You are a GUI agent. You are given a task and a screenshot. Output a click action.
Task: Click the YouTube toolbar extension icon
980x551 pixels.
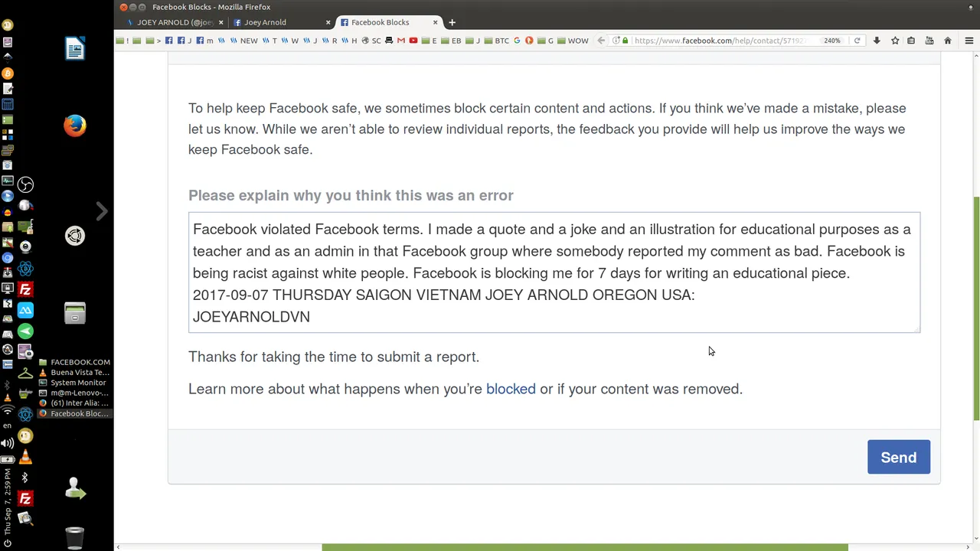click(929, 41)
